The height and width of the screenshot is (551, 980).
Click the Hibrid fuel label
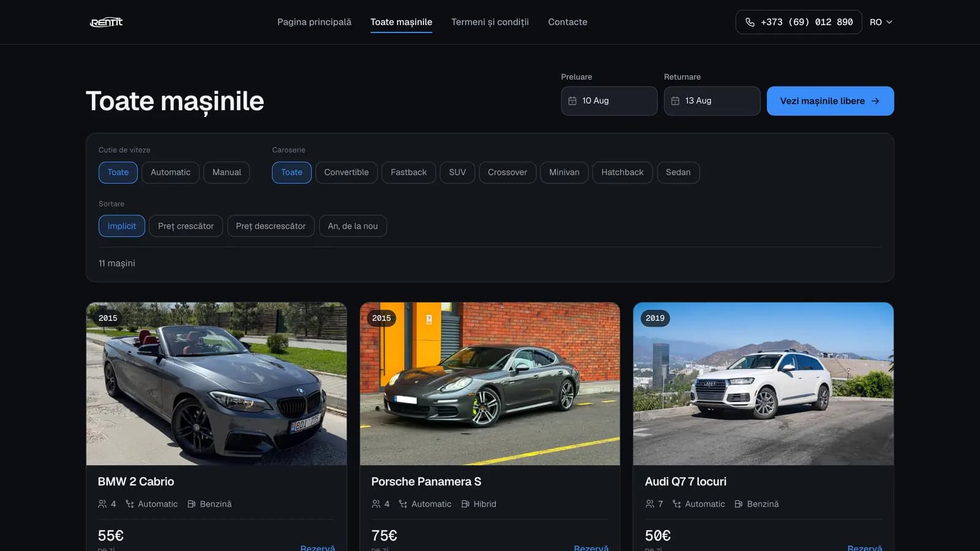[x=485, y=504]
